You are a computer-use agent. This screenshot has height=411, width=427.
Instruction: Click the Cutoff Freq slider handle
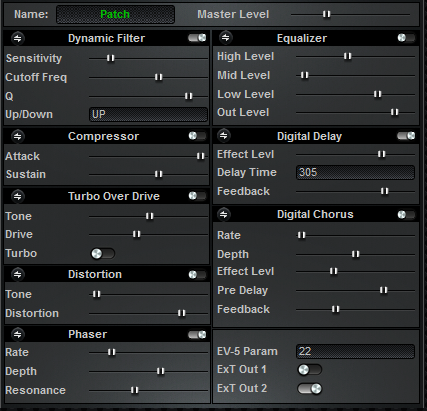point(159,77)
